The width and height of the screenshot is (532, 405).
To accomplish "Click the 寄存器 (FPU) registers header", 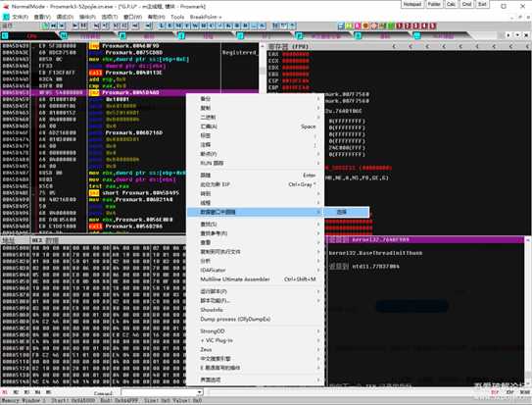I will [x=288, y=46].
